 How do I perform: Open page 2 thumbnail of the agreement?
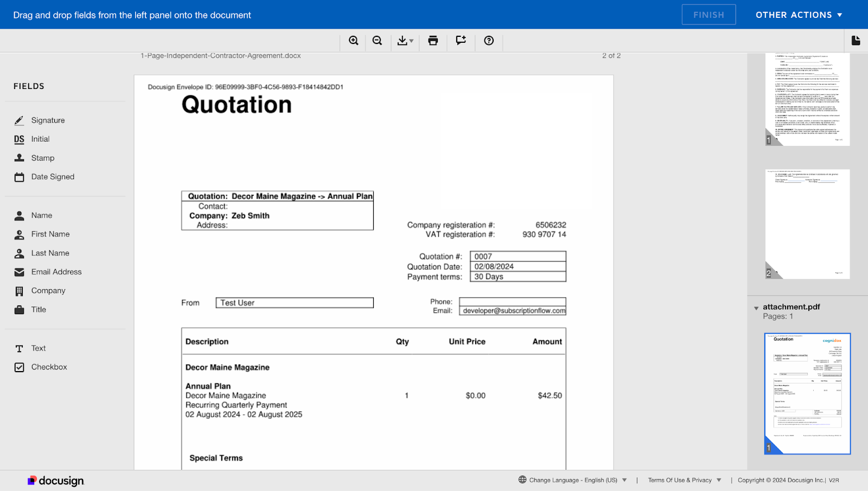(807, 224)
